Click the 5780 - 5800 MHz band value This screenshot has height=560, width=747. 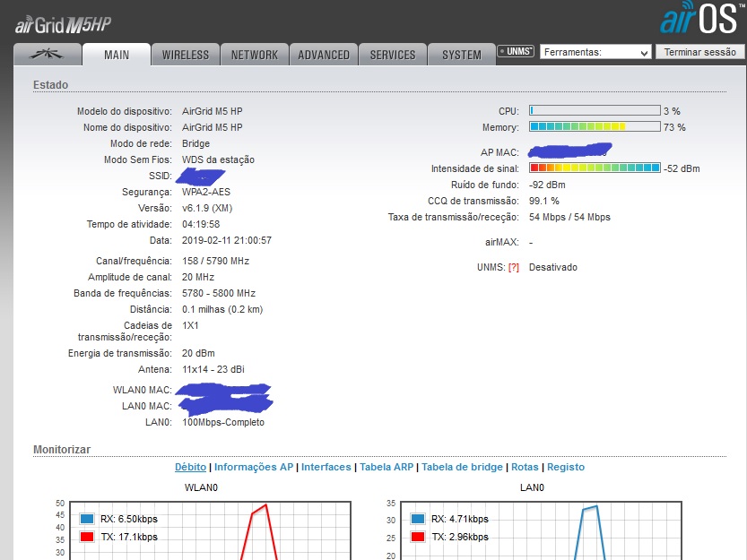click(219, 293)
